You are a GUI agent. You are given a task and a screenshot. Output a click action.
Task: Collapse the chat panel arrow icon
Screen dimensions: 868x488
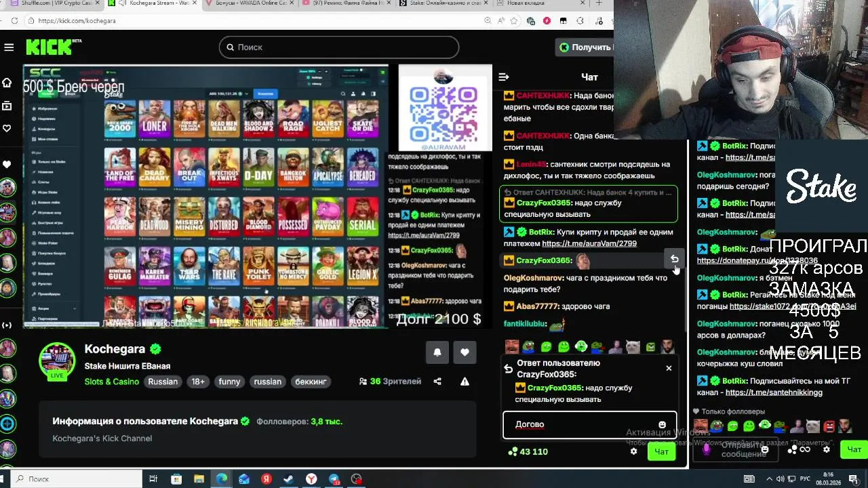[x=504, y=77]
